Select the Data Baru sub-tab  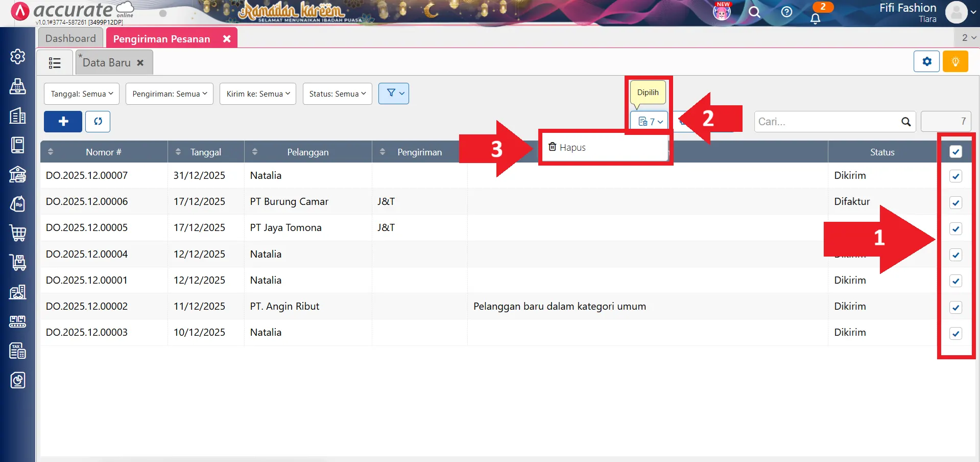tap(107, 63)
